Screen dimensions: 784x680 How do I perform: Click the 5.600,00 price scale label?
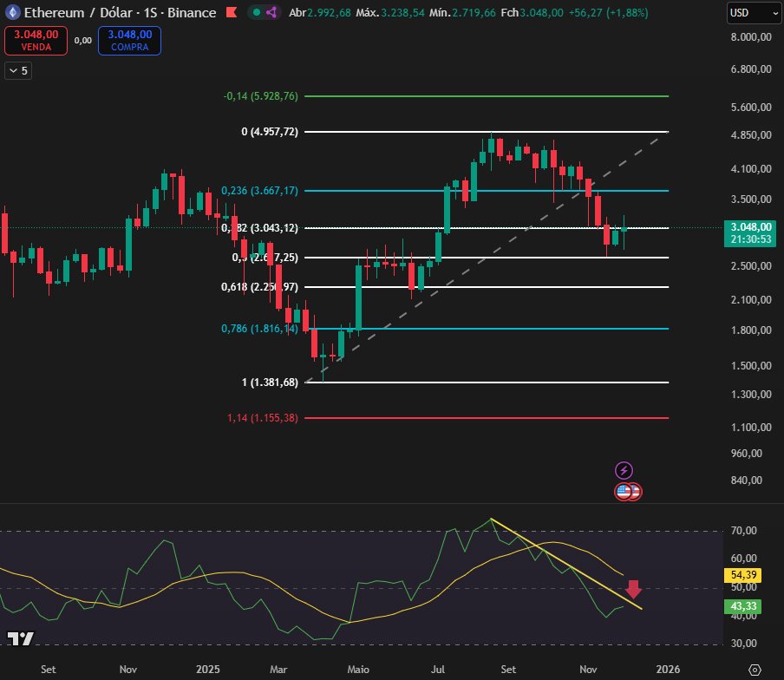tap(751, 107)
